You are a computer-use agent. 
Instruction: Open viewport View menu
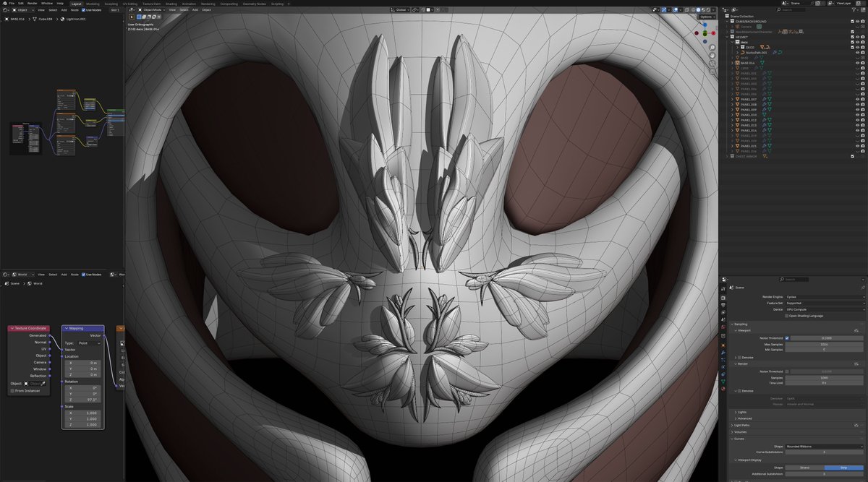pyautogui.click(x=172, y=10)
